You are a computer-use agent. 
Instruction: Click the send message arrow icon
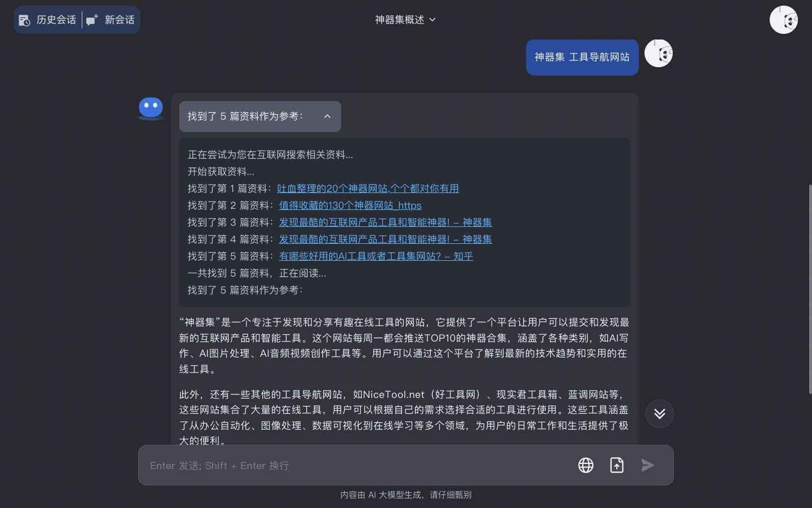(x=648, y=465)
